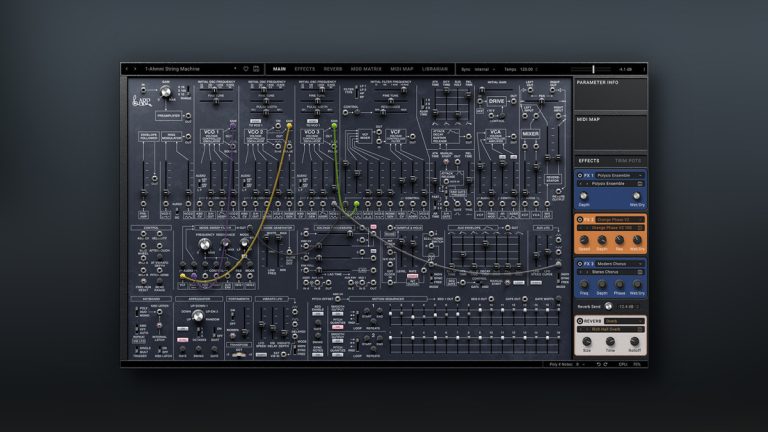Click the multimode filter FREQUENCY knob

(x=204, y=244)
